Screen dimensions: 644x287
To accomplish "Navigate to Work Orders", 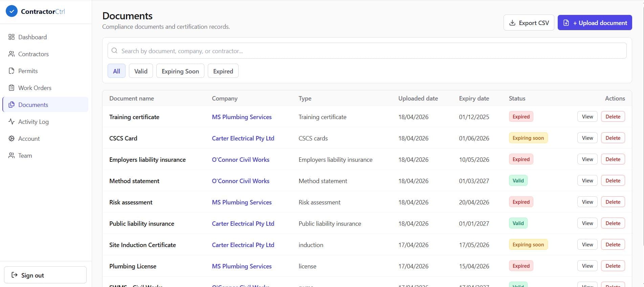I will 45,88.
